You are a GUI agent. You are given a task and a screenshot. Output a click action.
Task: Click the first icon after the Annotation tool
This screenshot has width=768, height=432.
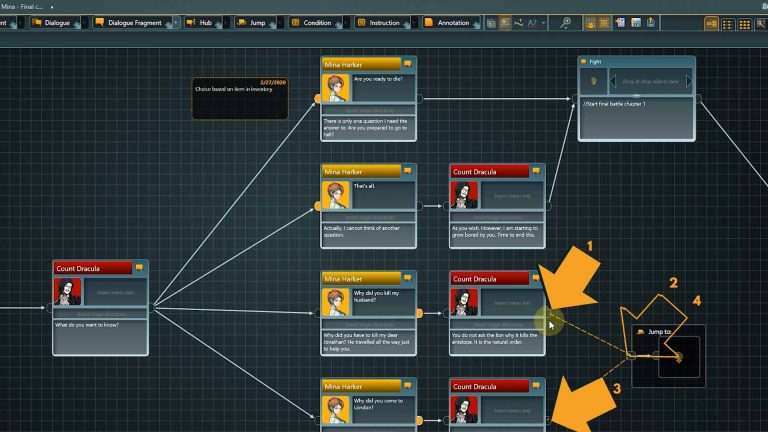(491, 23)
